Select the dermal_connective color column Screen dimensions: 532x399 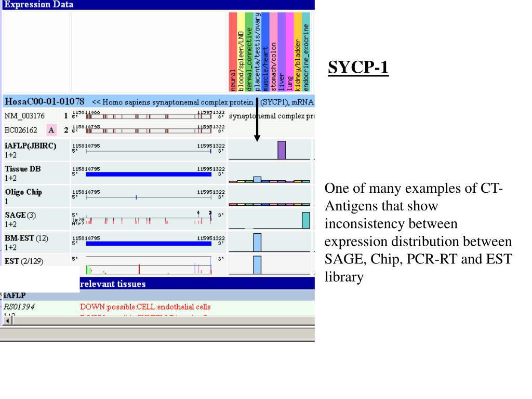pyautogui.click(x=249, y=52)
